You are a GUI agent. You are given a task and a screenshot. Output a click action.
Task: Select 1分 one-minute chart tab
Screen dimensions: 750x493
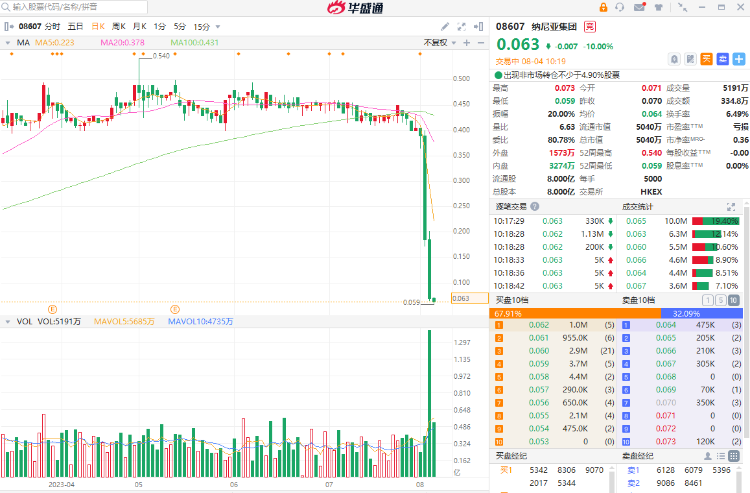tap(159, 27)
